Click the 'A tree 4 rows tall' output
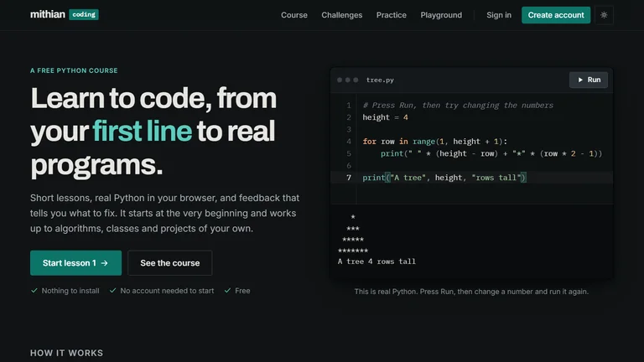 (x=377, y=261)
